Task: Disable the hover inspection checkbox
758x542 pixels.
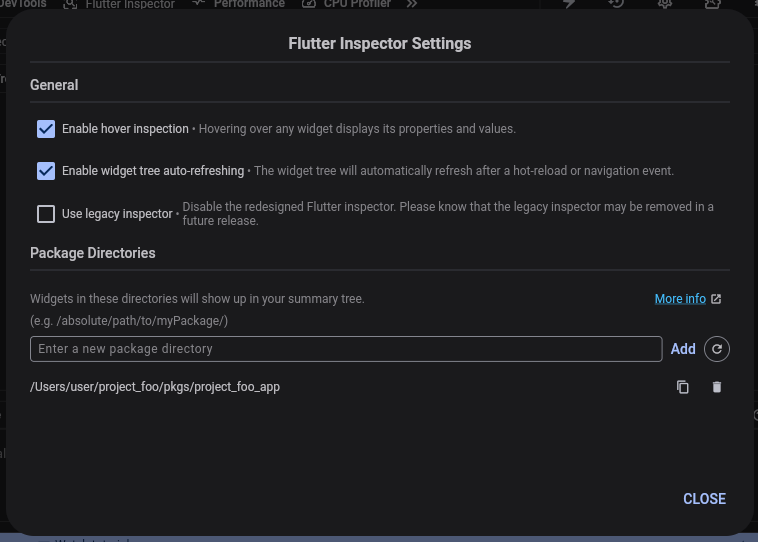Action: (46, 129)
